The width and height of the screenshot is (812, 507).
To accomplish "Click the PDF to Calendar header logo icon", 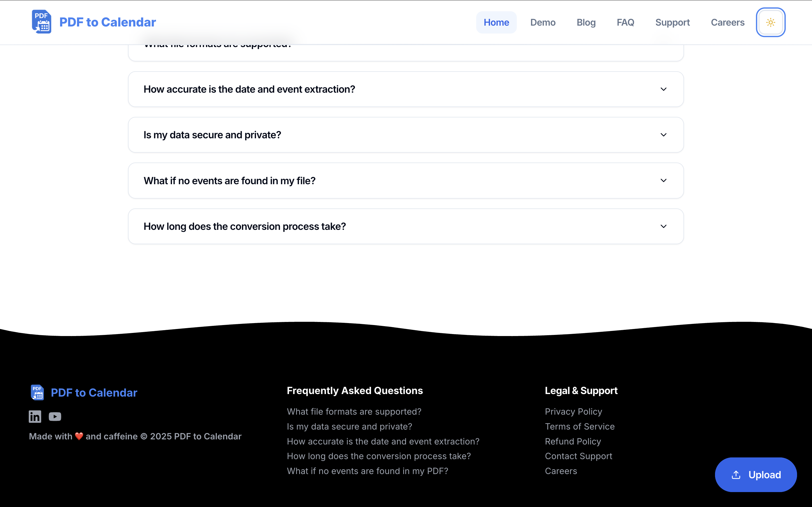I will 42,22.
